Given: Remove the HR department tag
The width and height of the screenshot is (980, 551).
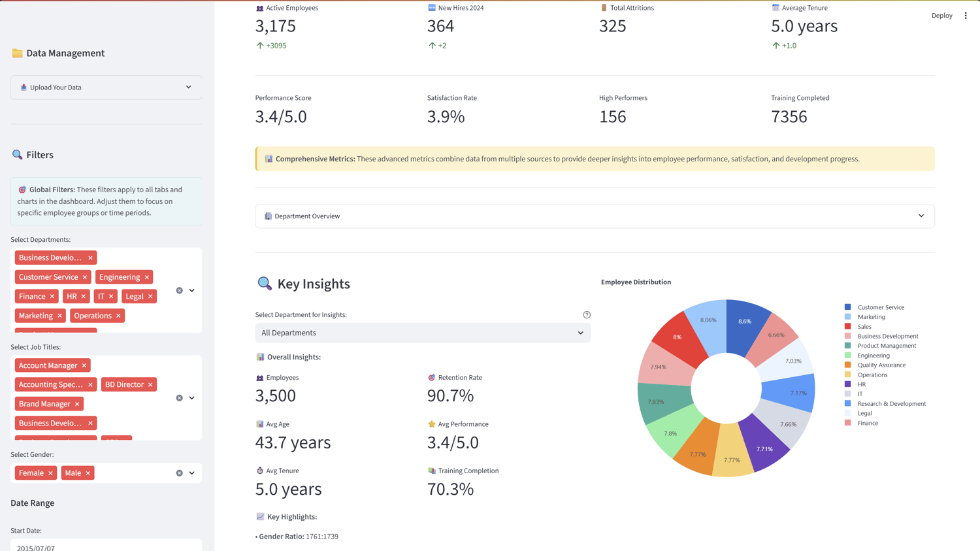Looking at the screenshot, I should click(x=84, y=297).
